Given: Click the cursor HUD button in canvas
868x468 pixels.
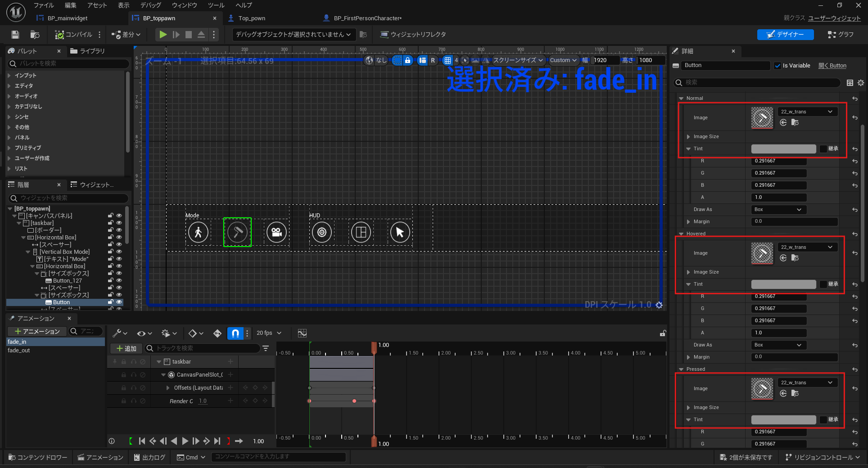Looking at the screenshot, I should 400,232.
